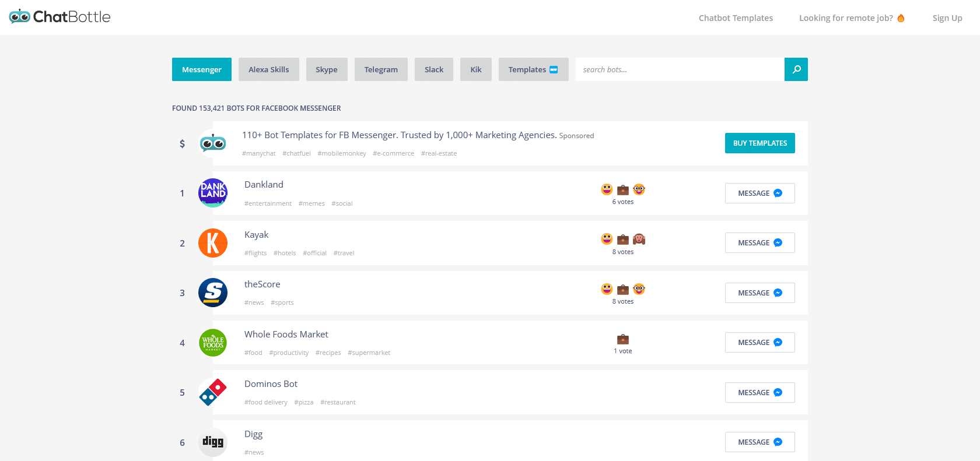Switch to the Kik tab
Viewport: 980px width, 461px height.
[476, 69]
